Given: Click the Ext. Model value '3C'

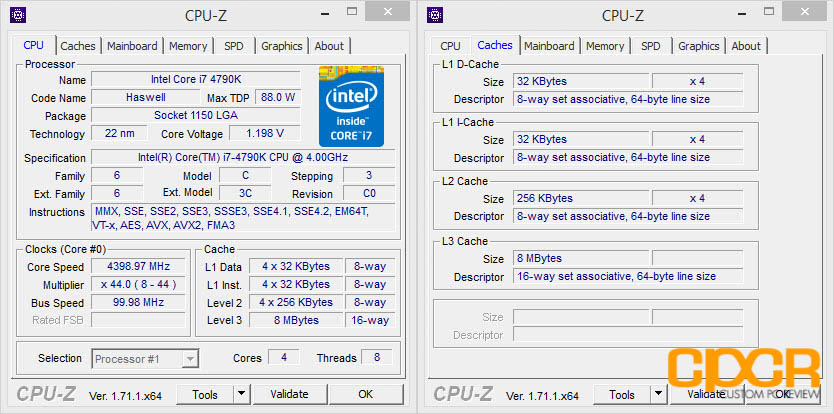Looking at the screenshot, I should [x=245, y=193].
